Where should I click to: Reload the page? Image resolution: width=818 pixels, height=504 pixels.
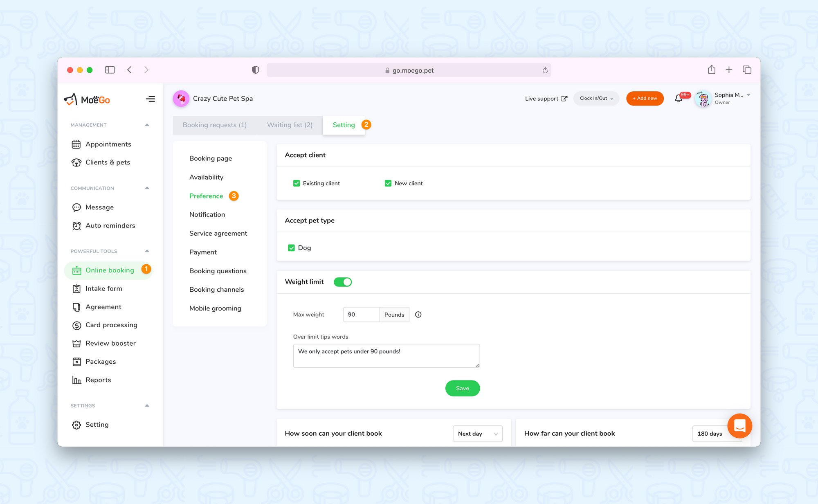(545, 70)
